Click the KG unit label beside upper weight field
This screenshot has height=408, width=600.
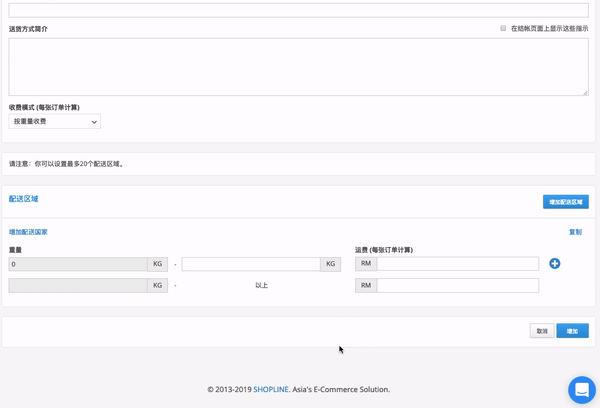point(331,264)
